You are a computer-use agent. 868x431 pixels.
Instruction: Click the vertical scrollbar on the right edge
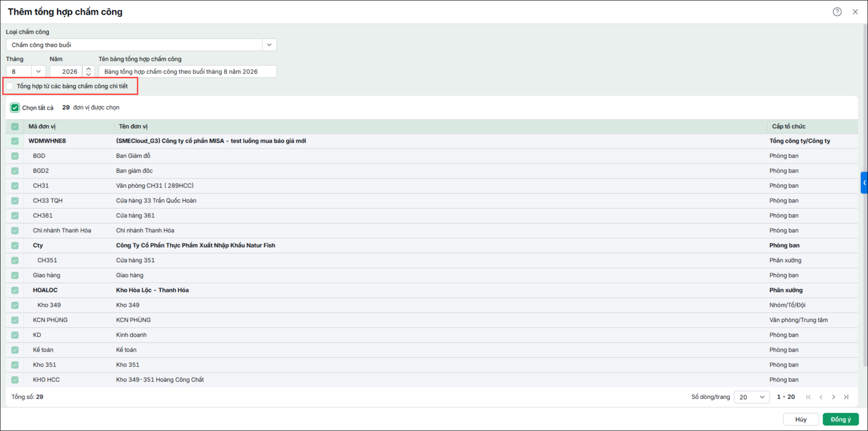coord(865,195)
